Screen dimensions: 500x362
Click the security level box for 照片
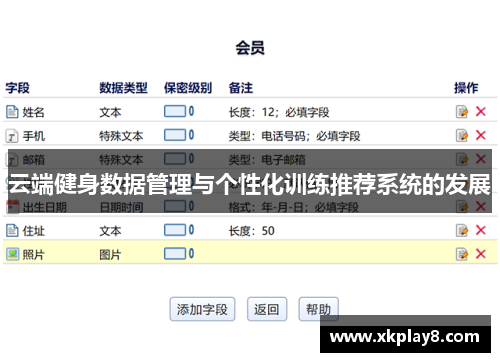tap(175, 254)
